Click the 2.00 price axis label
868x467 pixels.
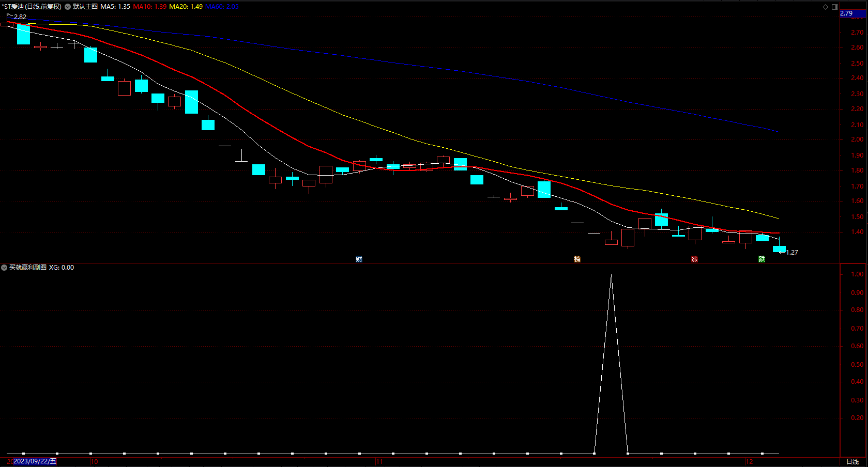(x=857, y=139)
